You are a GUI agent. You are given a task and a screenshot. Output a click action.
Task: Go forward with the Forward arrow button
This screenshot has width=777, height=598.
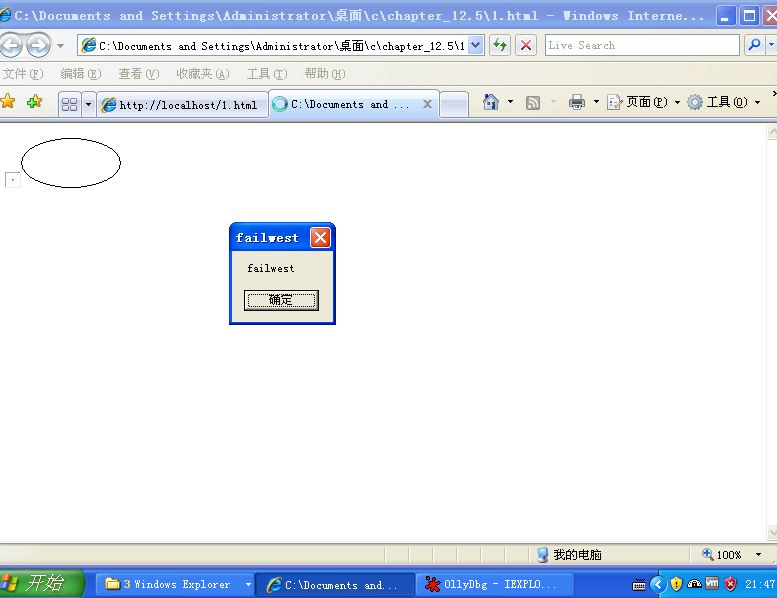point(38,46)
